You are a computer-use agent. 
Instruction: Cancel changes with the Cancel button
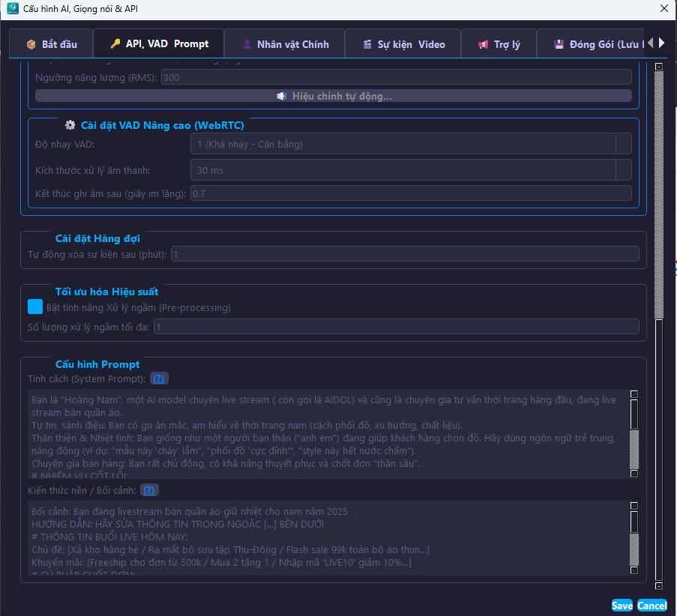[x=652, y=605]
